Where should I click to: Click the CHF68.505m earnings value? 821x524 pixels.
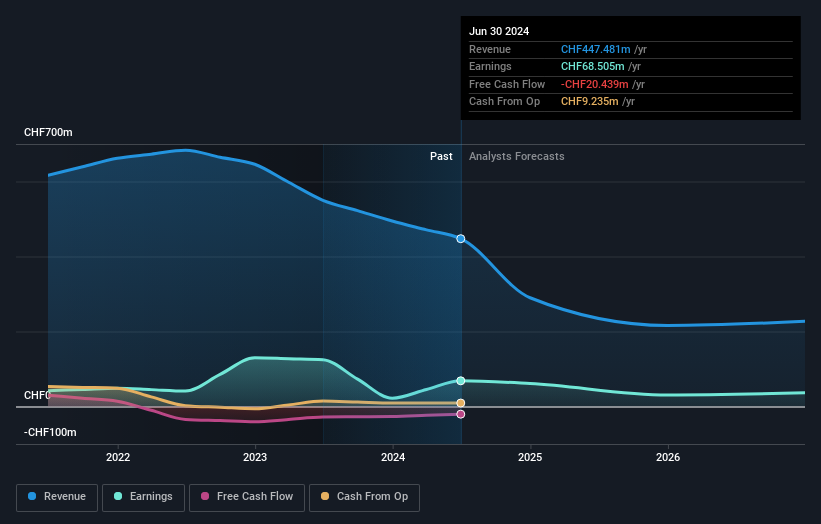(593, 66)
